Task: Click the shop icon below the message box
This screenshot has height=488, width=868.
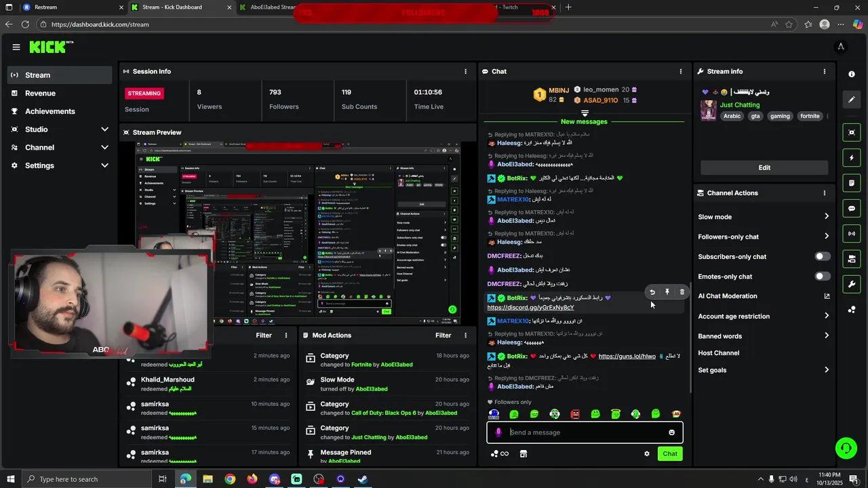Action: 523,453
